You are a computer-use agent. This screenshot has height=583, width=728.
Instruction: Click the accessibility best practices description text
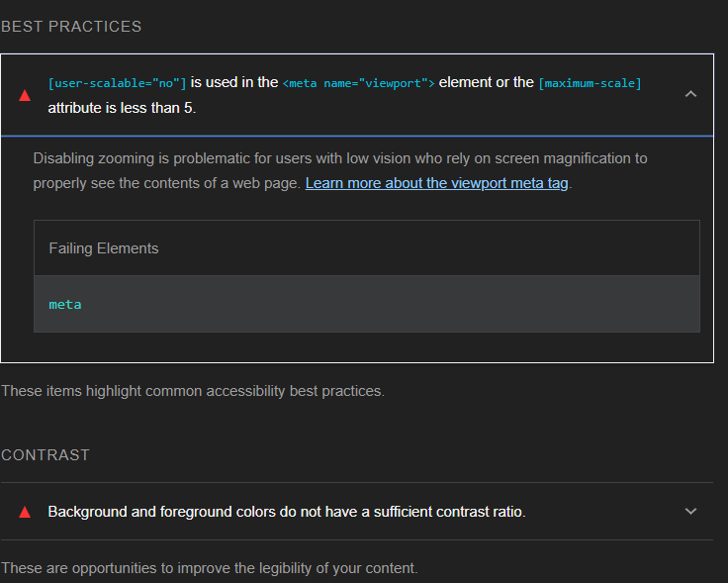[x=192, y=391]
